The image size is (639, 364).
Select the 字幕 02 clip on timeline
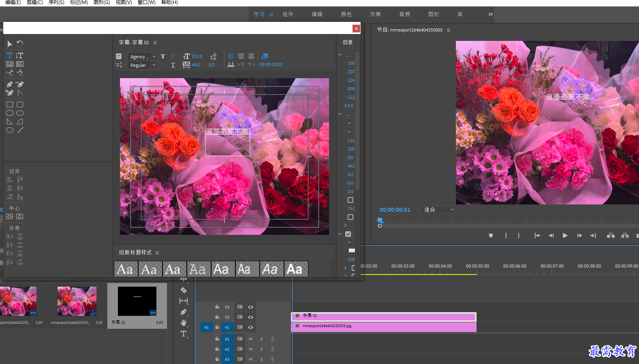pyautogui.click(x=383, y=317)
